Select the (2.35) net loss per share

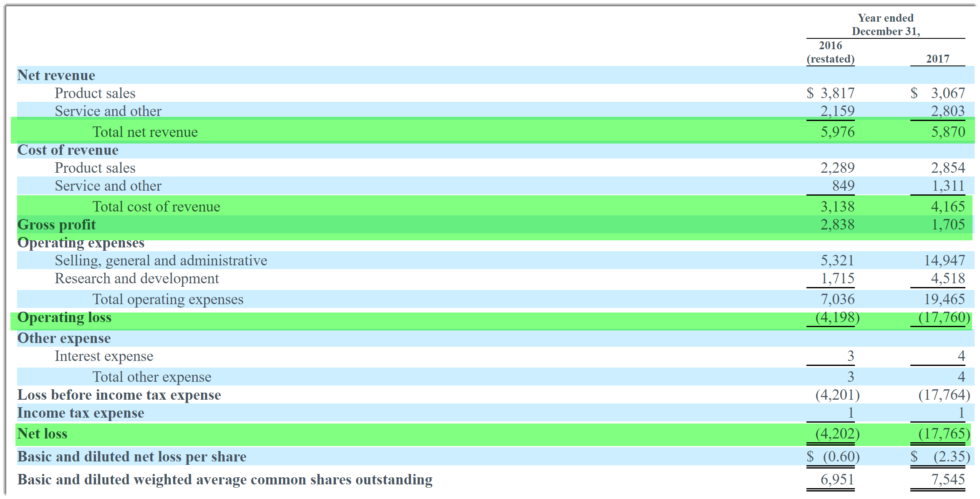tap(951, 456)
